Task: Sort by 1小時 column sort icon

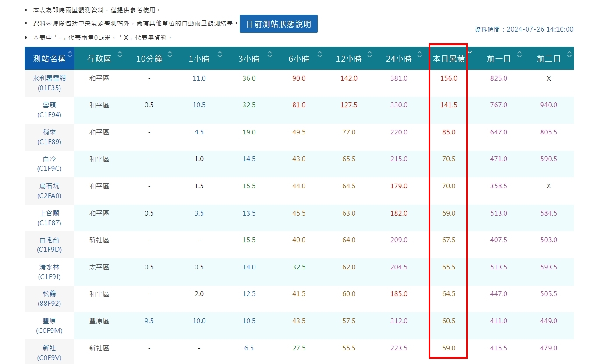Action: (x=220, y=54)
